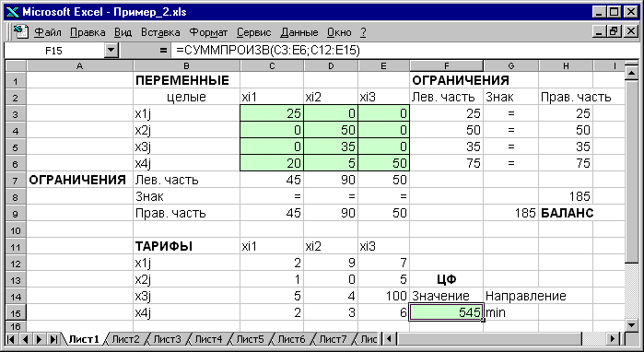The height and width of the screenshot is (352, 644).
Task: Click the БАЛАНС label cell
Action: click(567, 213)
